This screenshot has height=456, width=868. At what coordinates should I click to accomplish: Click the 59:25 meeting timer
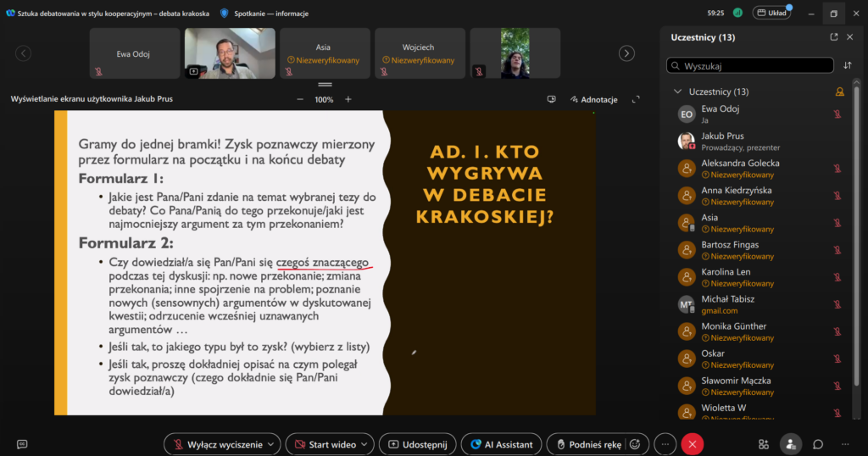[715, 13]
